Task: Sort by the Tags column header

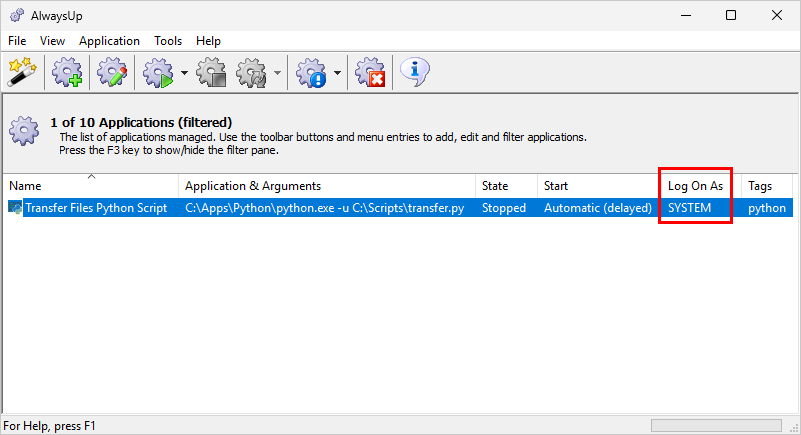Action: (767, 186)
